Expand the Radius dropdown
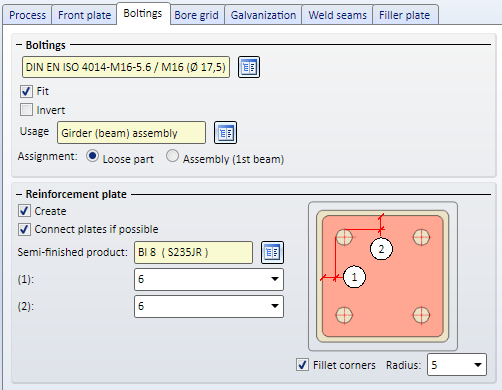Image resolution: width=502 pixels, height=390 pixels. 457,365
